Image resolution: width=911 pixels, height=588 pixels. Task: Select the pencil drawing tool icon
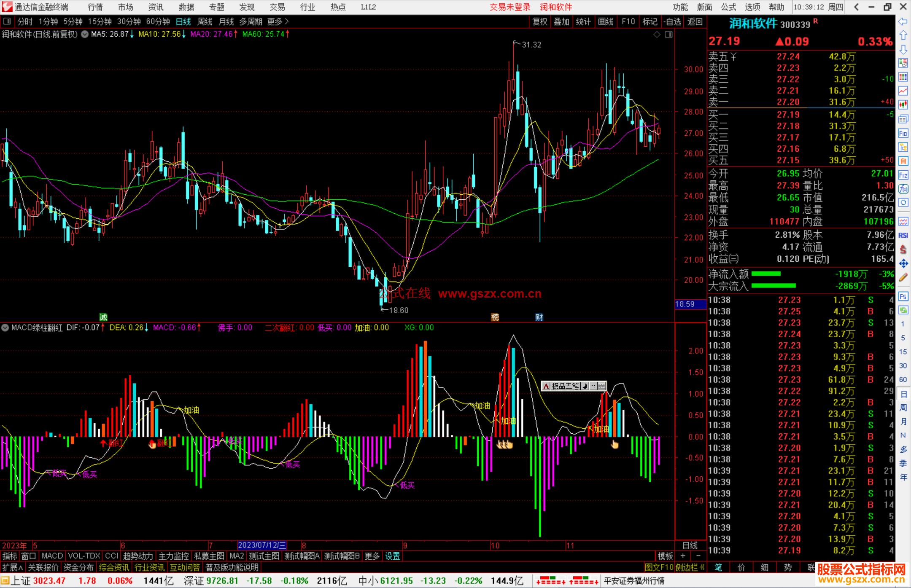tap(903, 277)
